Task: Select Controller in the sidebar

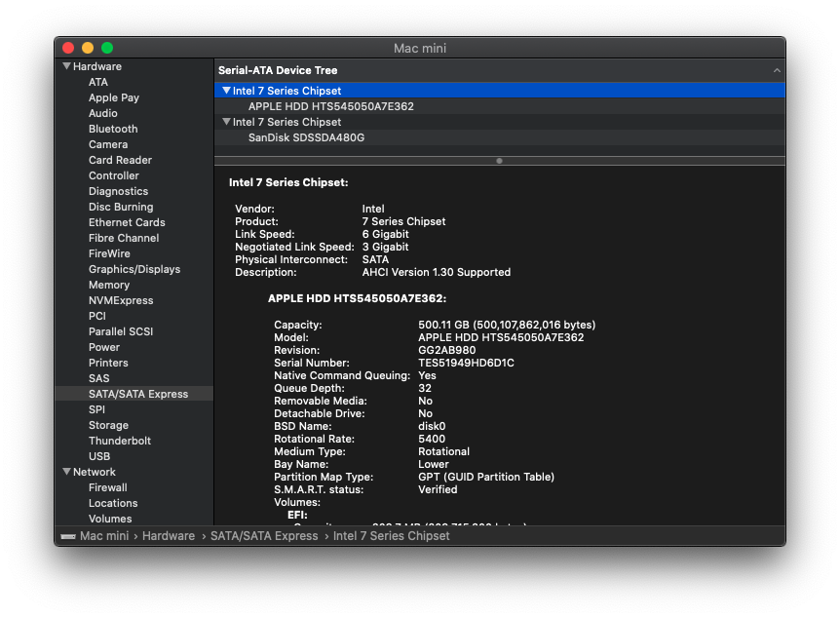Action: (x=114, y=175)
